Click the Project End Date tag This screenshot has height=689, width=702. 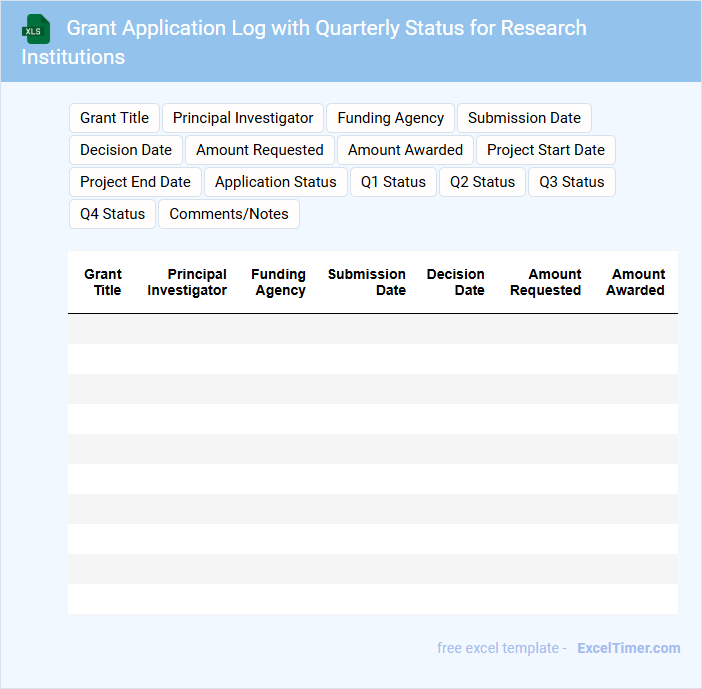135,182
